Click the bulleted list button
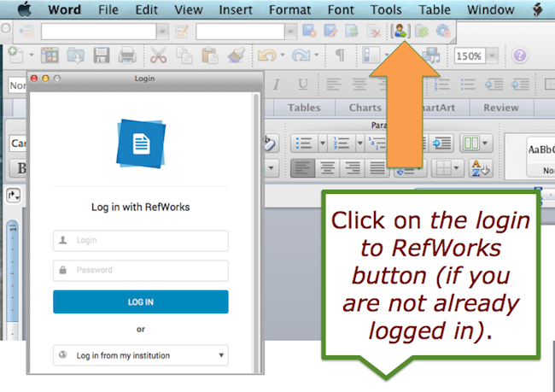The height and width of the screenshot is (392, 555). 305,143
